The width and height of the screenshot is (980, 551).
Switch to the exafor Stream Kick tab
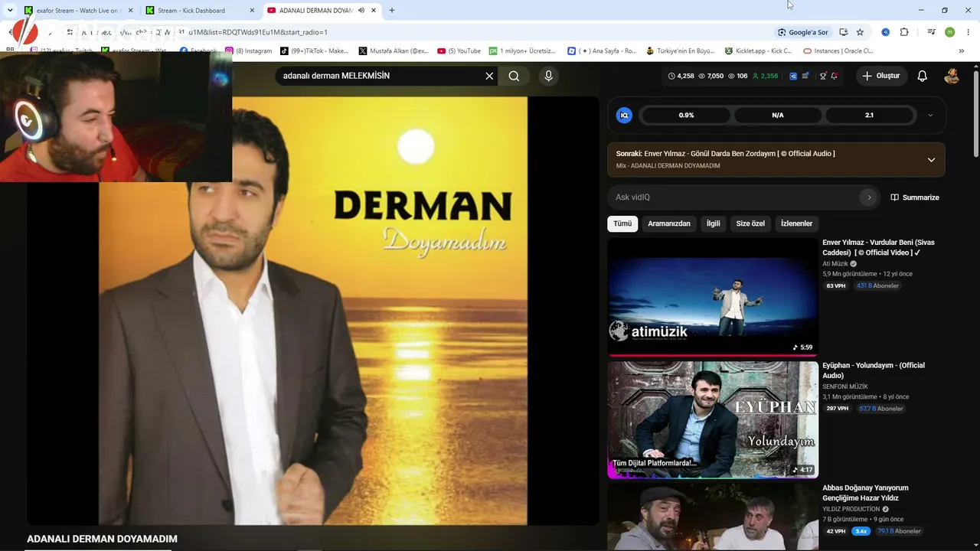click(x=78, y=11)
